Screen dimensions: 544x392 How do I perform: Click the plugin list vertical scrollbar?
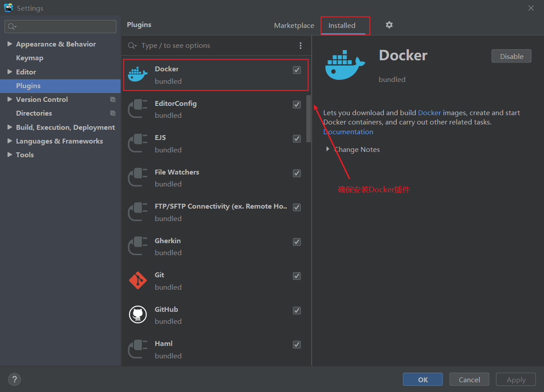pyautogui.click(x=309, y=119)
